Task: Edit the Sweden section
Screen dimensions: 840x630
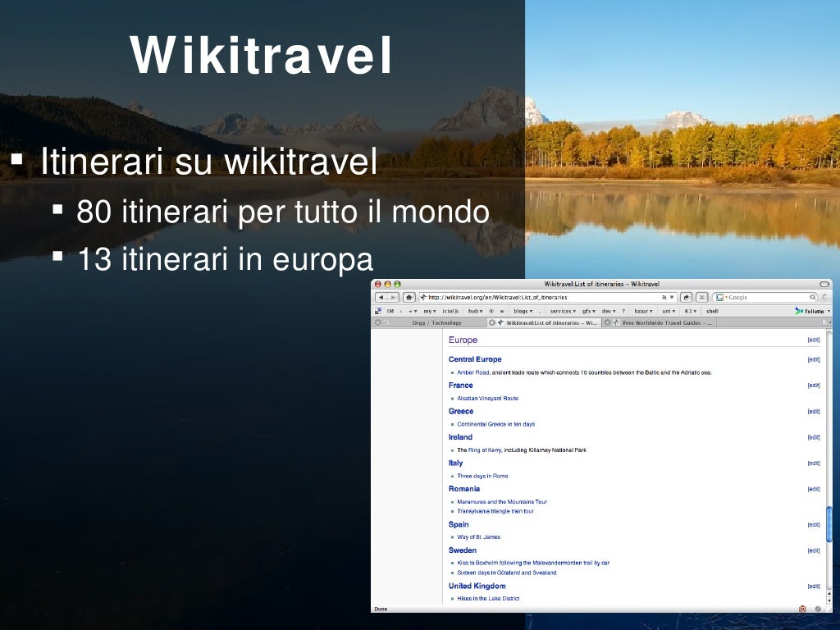Action: point(814,550)
